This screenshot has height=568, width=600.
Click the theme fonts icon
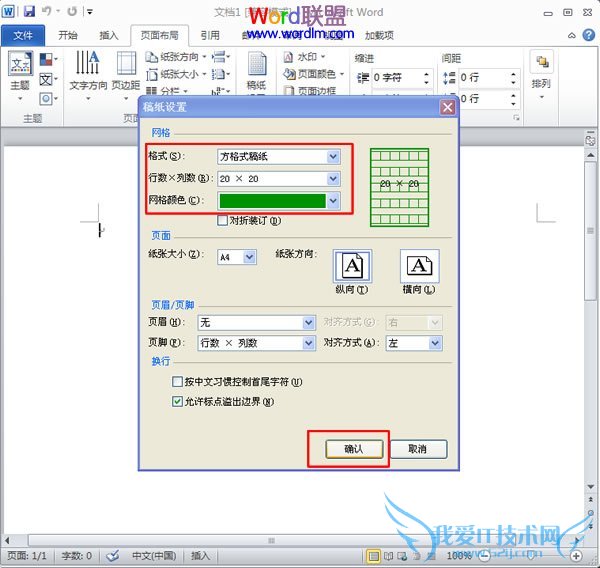click(46, 80)
